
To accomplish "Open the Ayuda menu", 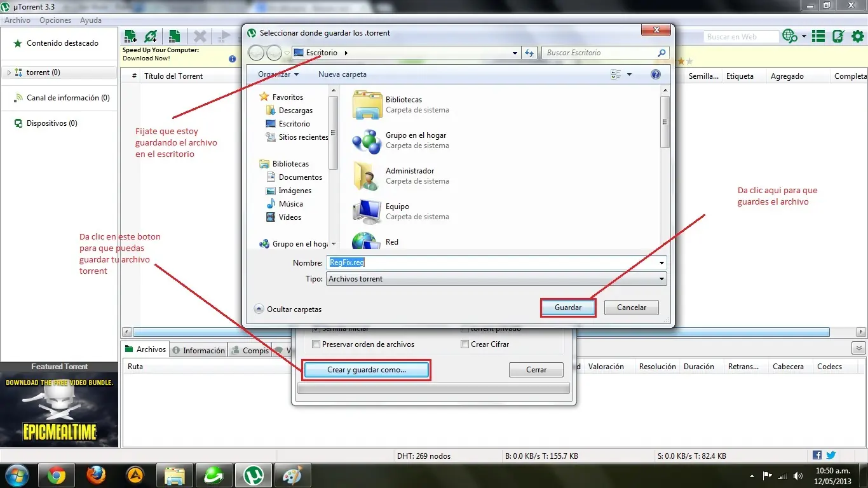I will tap(91, 20).
